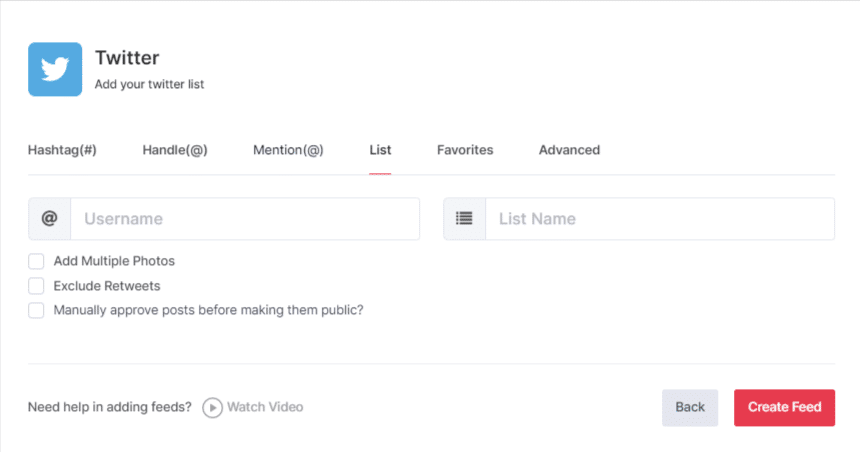Click the active List tab
This screenshot has width=860, height=452.
click(x=380, y=150)
